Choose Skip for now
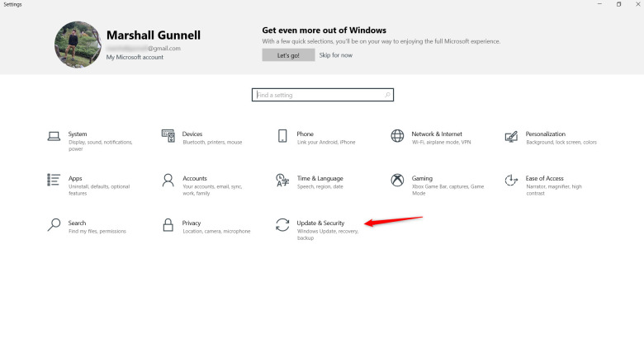644x343 pixels. 335,55
